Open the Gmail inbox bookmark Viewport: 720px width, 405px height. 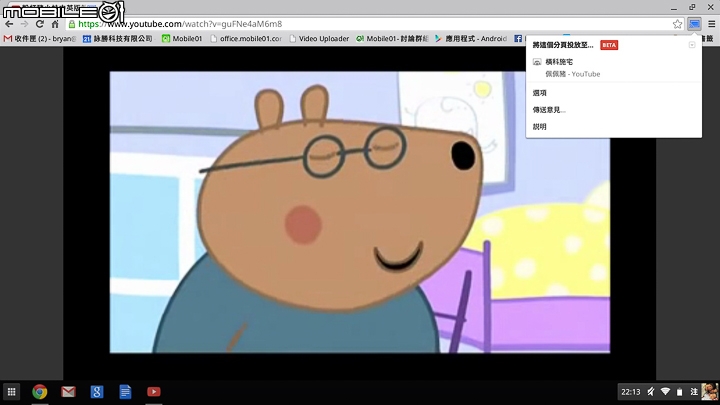pyautogui.click(x=40, y=39)
